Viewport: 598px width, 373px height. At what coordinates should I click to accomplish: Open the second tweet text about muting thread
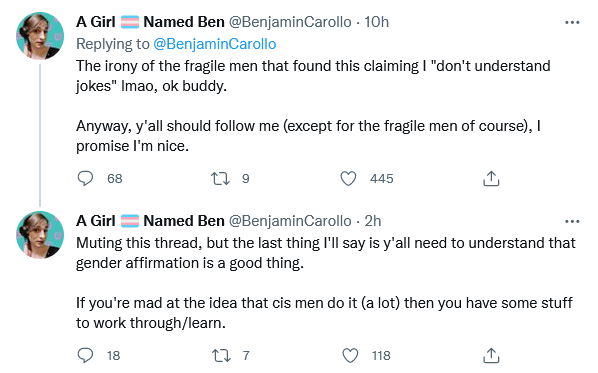pyautogui.click(x=326, y=283)
